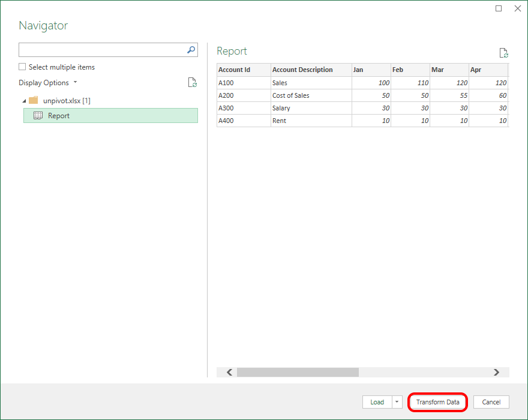Click the preview's right scroll arrow
Image resolution: width=528 pixels, height=420 pixels.
(x=496, y=372)
